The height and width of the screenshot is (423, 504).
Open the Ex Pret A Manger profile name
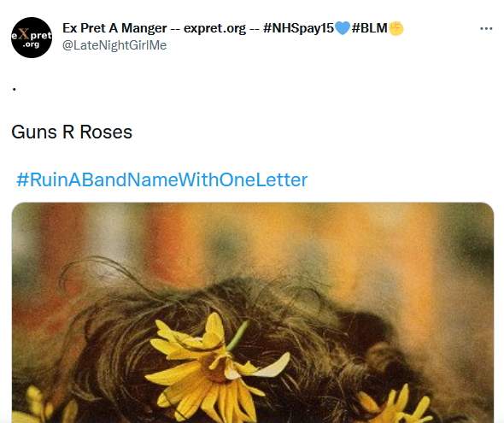[114, 28]
